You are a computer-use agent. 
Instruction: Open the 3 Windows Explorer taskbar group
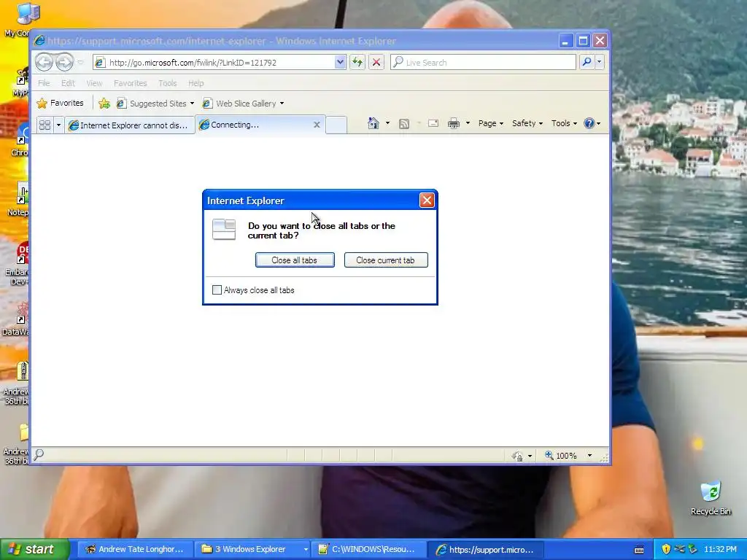click(253, 550)
